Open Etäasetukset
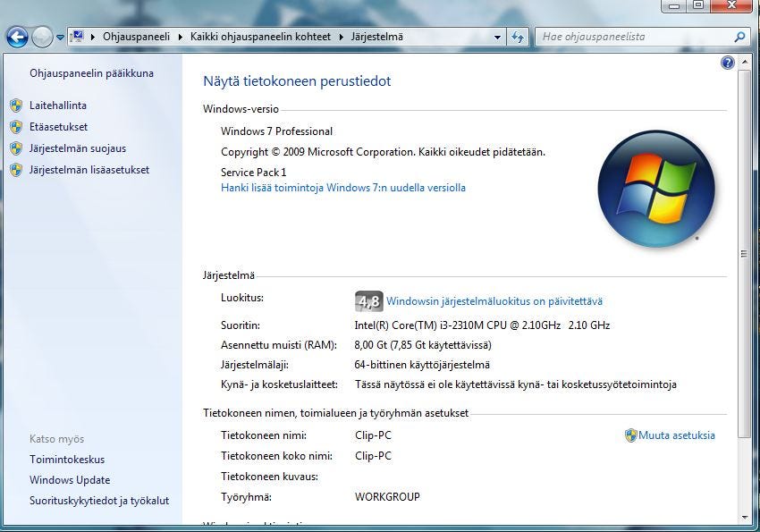This screenshot has height=532, width=760. 59,127
